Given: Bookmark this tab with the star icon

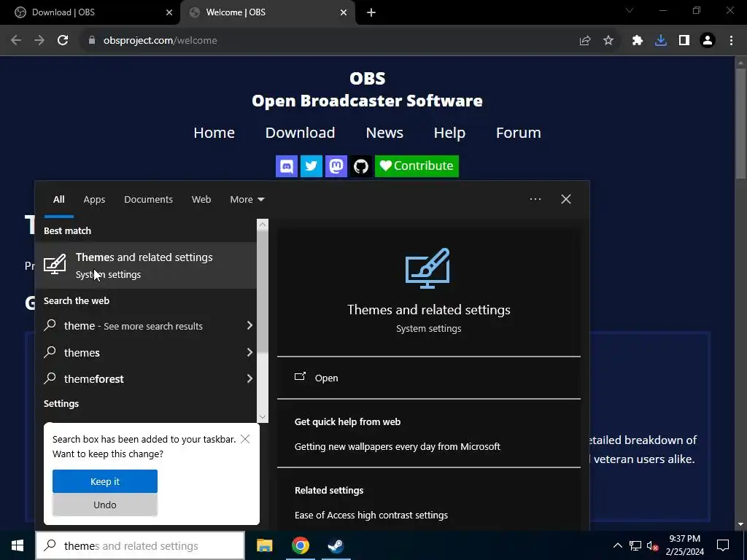Looking at the screenshot, I should [608, 41].
